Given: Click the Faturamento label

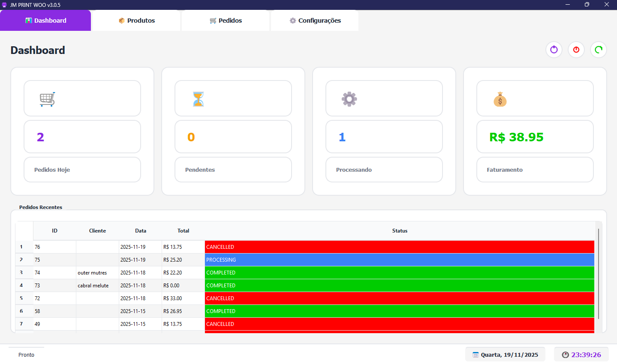Looking at the screenshot, I should [505, 170].
